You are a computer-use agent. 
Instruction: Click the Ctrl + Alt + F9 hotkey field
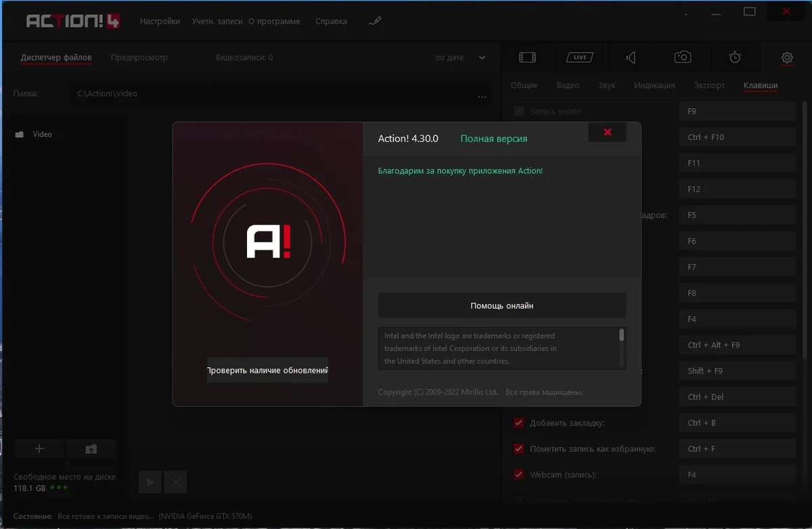[x=738, y=345]
